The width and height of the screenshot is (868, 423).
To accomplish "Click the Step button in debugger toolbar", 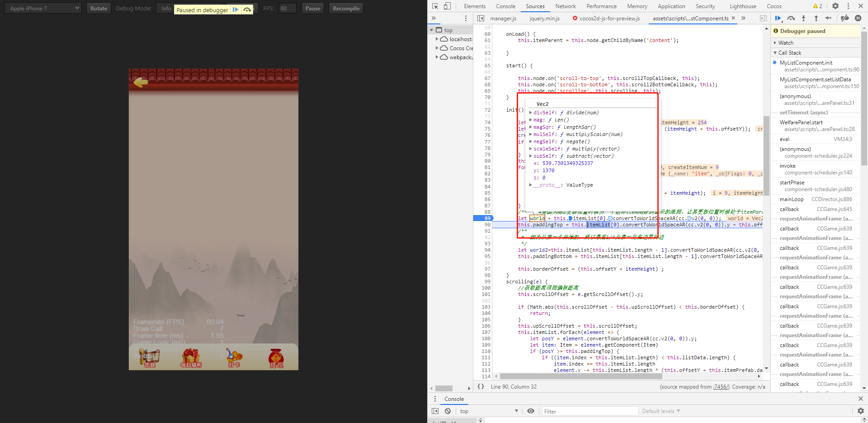I will click(828, 18).
